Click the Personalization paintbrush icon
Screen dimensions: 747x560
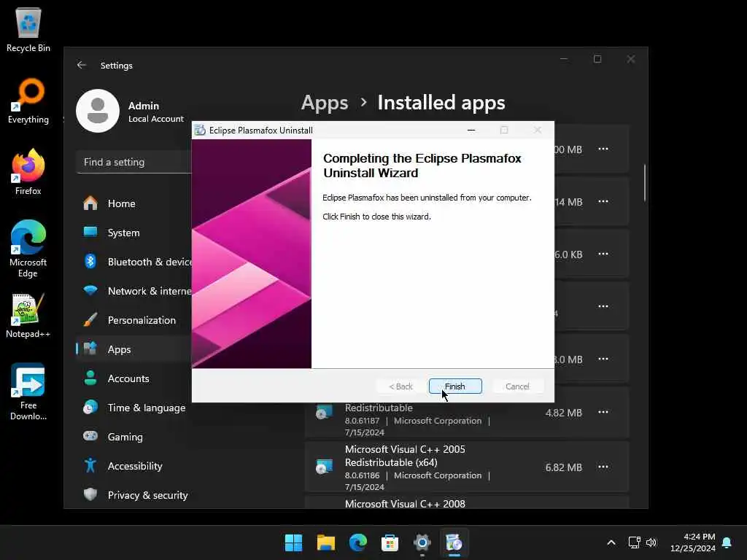click(x=90, y=319)
